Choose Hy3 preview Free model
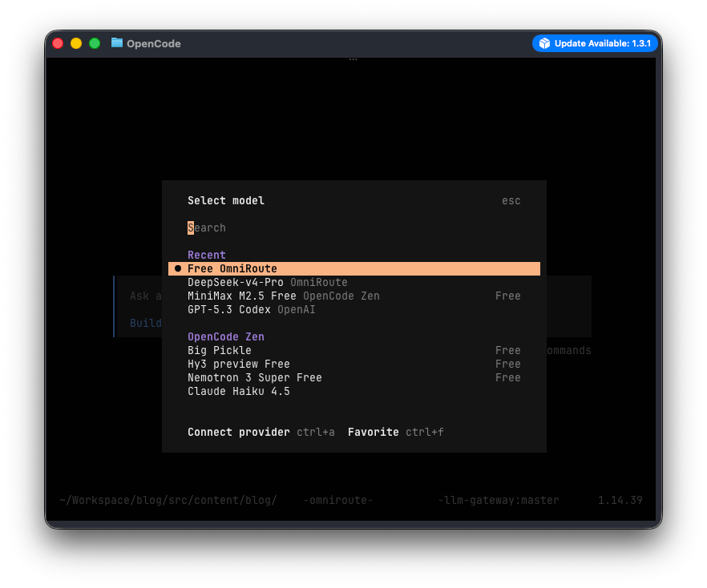 tap(354, 364)
